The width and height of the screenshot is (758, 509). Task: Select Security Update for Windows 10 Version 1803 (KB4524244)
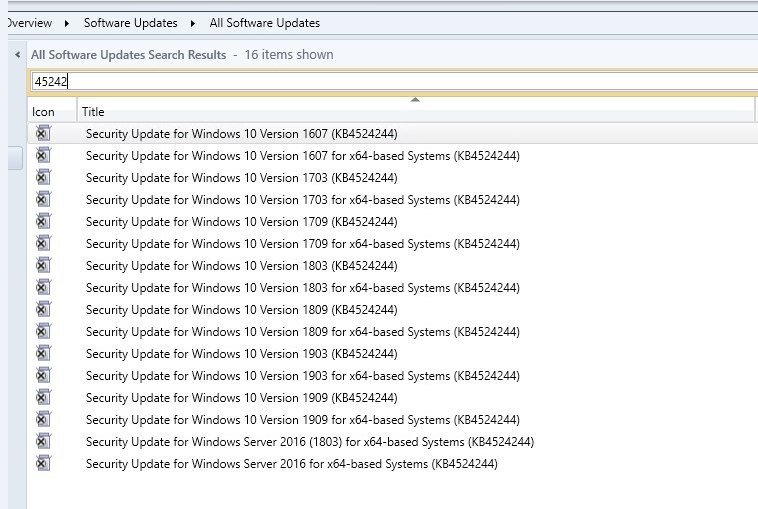point(242,266)
